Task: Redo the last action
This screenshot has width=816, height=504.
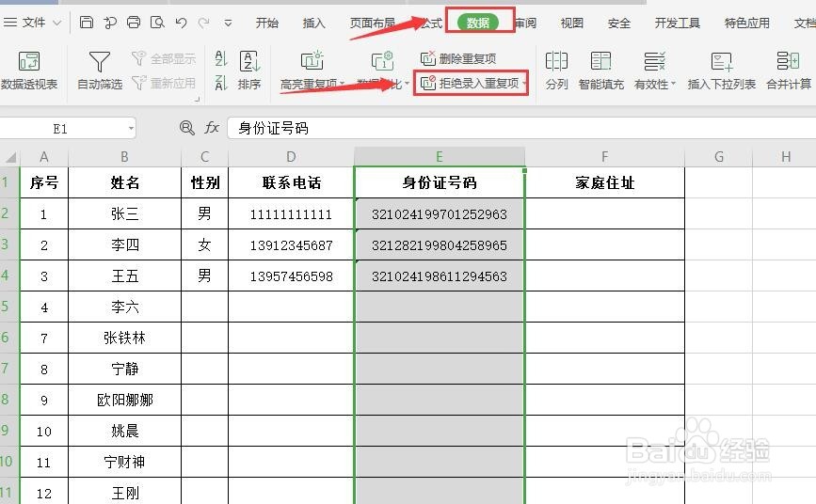Action: [x=204, y=23]
